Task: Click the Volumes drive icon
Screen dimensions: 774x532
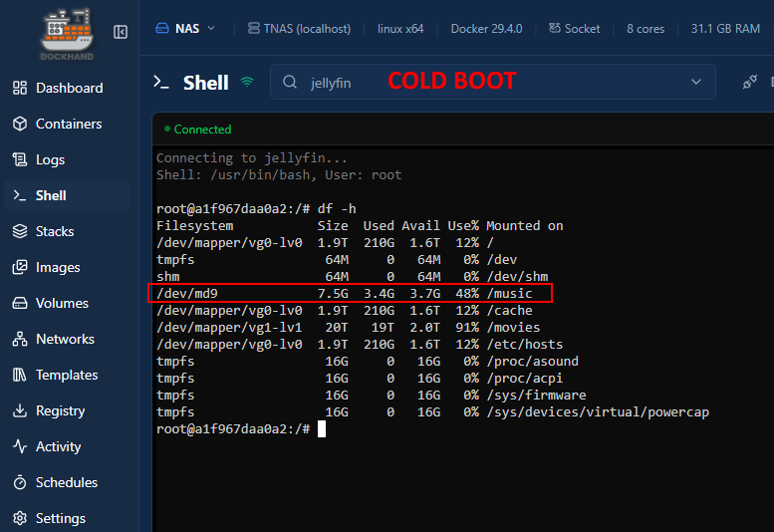Action: point(20,303)
